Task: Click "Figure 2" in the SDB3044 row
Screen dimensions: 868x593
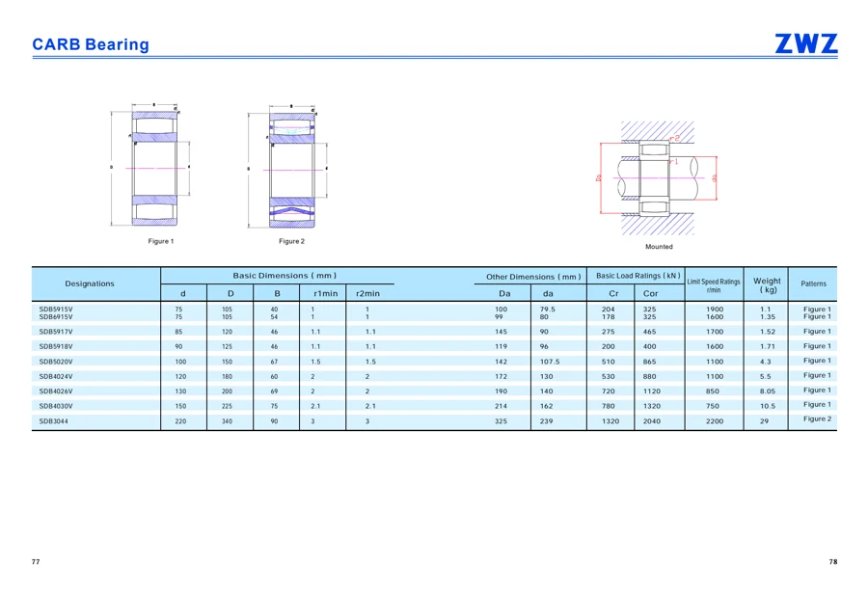Action: [817, 419]
